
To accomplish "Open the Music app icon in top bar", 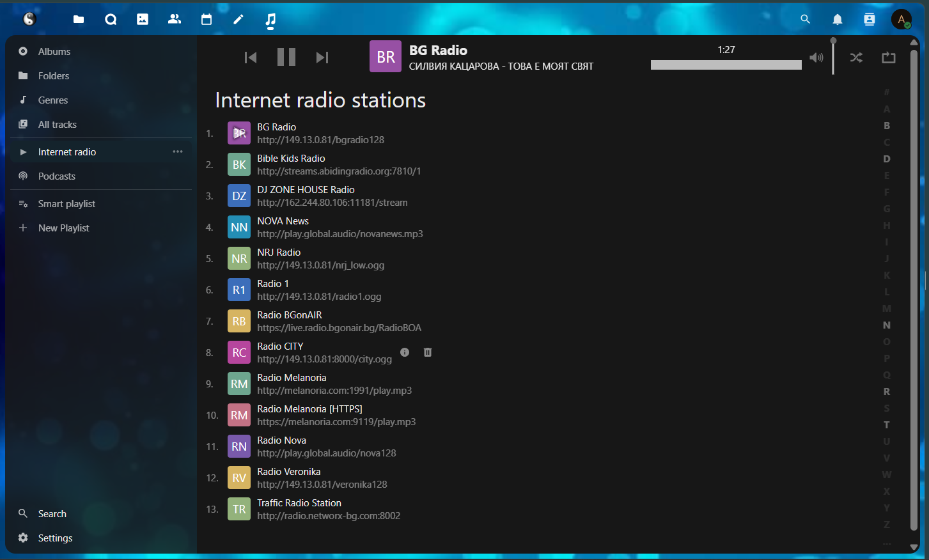I will coord(270,20).
